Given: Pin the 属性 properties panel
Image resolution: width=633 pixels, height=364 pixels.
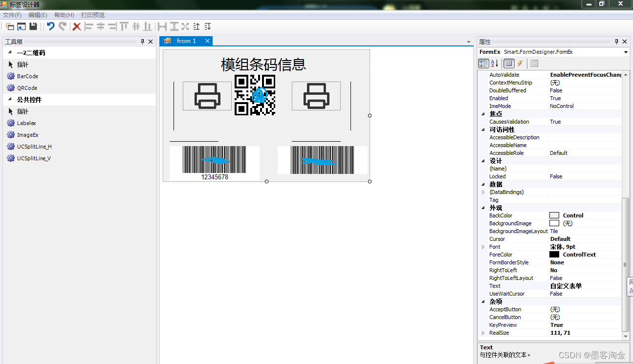Looking at the screenshot, I should tap(616, 42).
